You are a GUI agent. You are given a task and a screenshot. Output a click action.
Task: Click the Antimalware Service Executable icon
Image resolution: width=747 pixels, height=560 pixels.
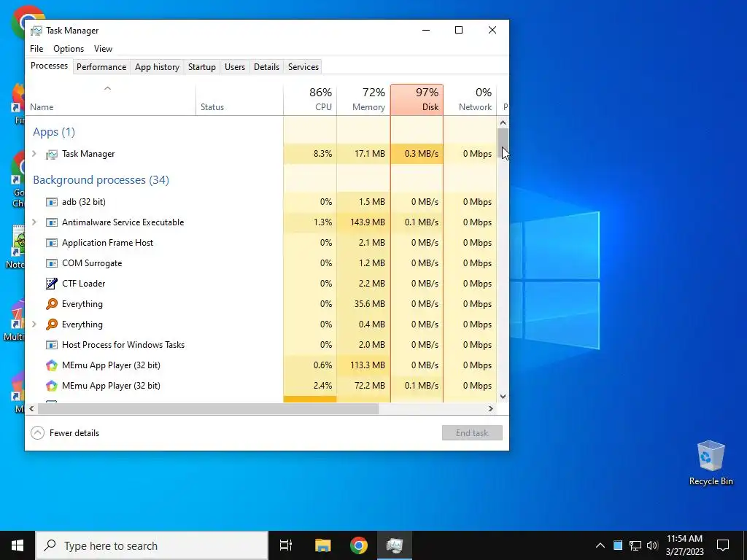coord(52,222)
